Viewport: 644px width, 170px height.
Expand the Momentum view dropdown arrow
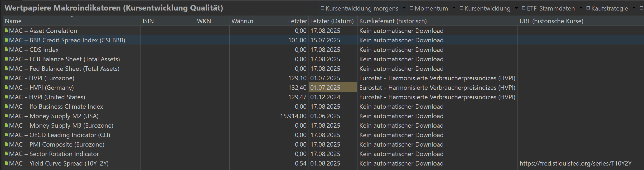pos(454,8)
